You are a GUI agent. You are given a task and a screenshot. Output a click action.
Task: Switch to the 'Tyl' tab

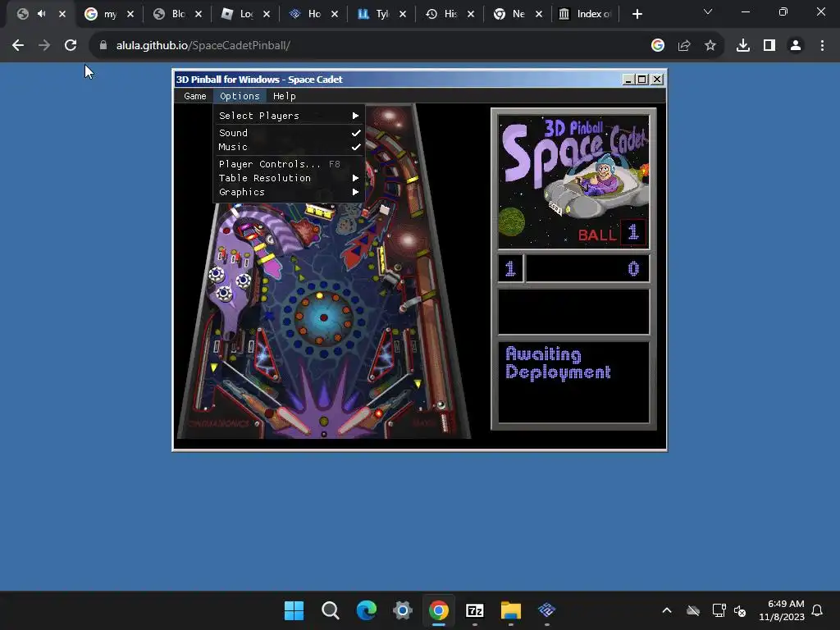[x=382, y=14]
